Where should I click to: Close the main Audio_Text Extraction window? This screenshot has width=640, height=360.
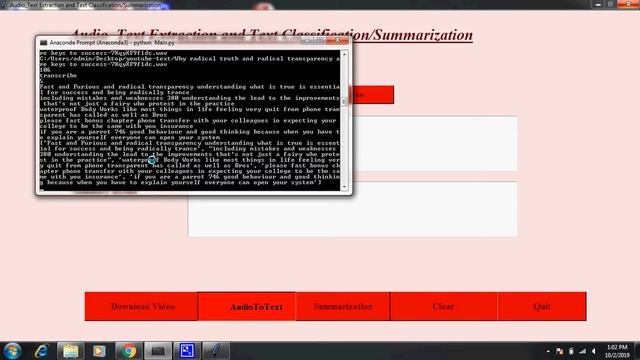click(x=629, y=4)
